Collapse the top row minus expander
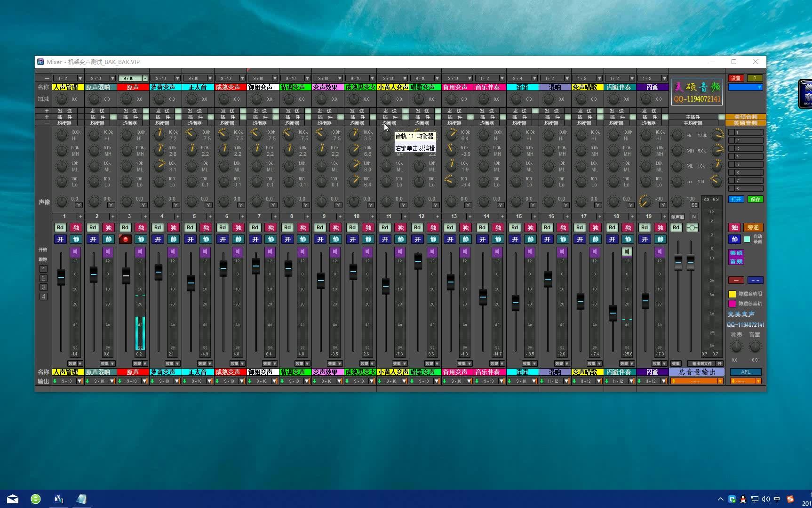 click(x=47, y=79)
